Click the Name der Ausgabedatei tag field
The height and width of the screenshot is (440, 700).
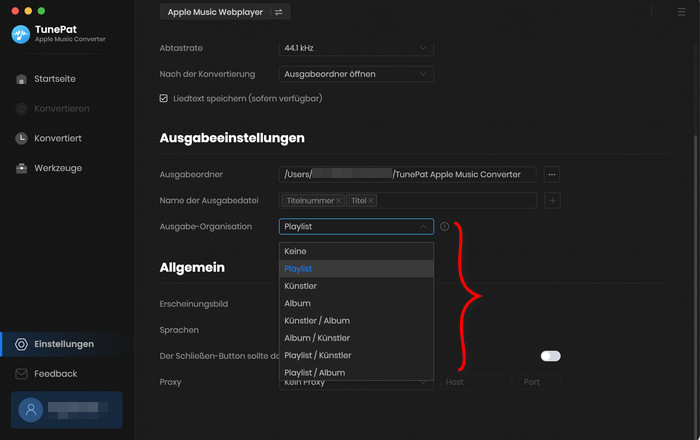[407, 201]
